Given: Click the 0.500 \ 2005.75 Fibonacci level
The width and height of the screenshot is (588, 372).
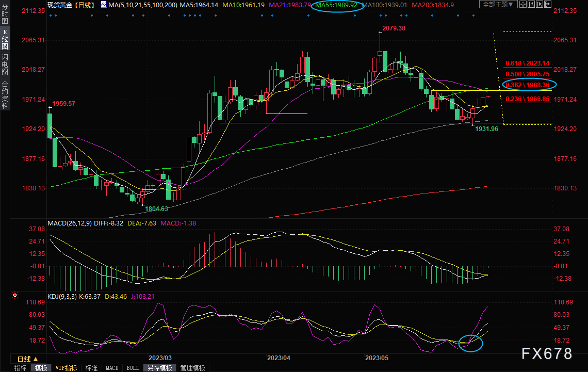Looking at the screenshot, I should click(527, 74).
